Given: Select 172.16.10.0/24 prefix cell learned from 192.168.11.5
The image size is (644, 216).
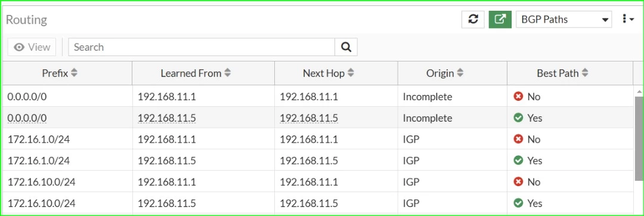Looking at the screenshot, I should (x=42, y=203).
